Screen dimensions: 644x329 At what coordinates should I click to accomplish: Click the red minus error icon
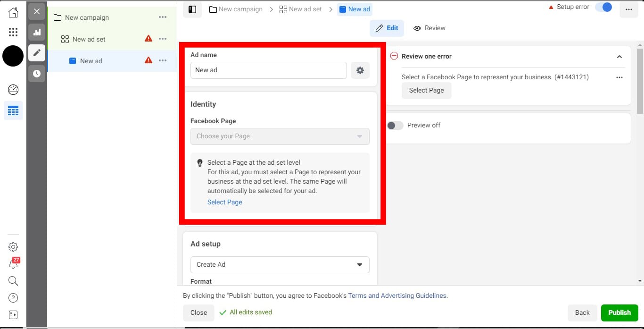pyautogui.click(x=394, y=56)
